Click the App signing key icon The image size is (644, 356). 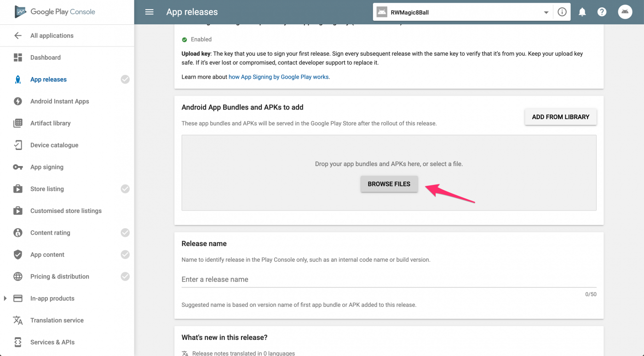pos(18,167)
